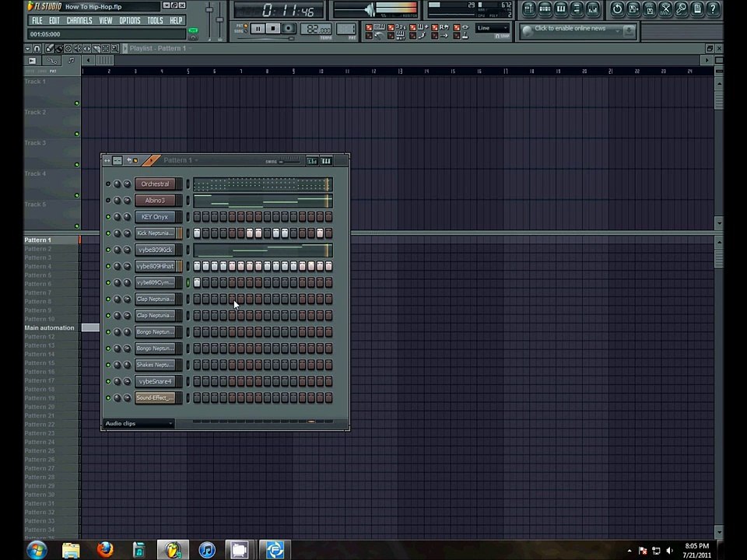The height and width of the screenshot is (560, 747).
Task: Mute the vybe809Hihat channel
Action: (108, 266)
